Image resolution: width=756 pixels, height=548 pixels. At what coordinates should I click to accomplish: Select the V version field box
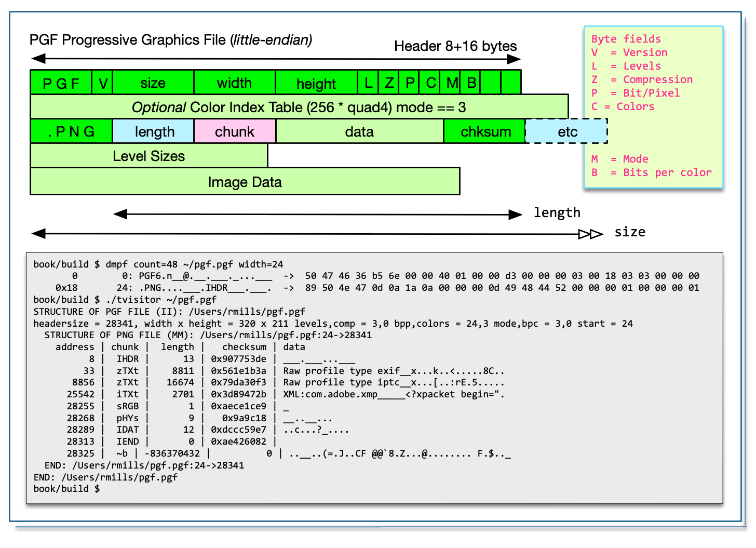click(x=102, y=83)
